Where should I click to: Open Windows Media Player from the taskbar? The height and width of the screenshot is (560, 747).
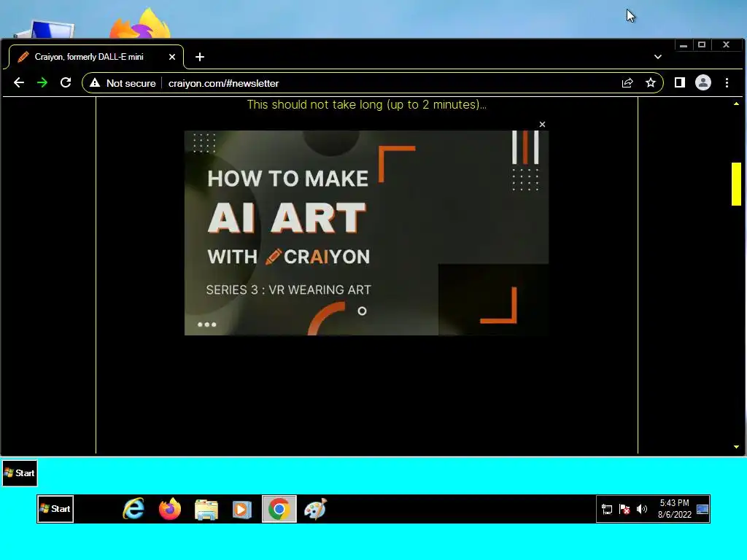(x=242, y=509)
